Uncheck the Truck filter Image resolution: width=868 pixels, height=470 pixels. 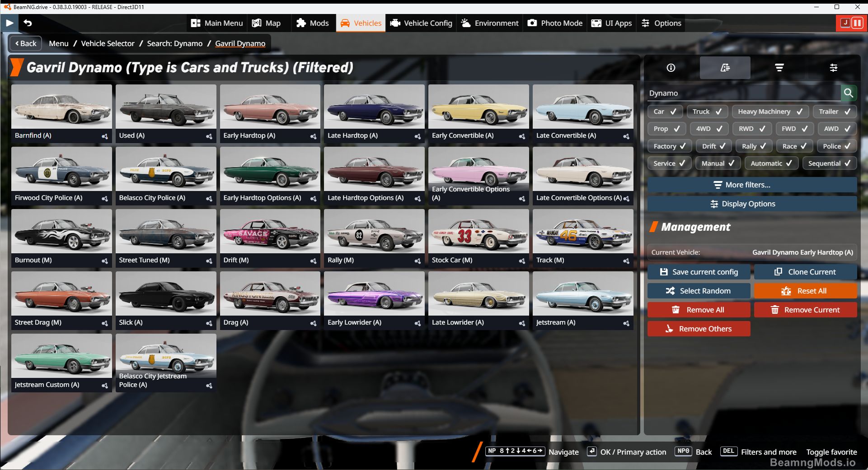tap(707, 112)
